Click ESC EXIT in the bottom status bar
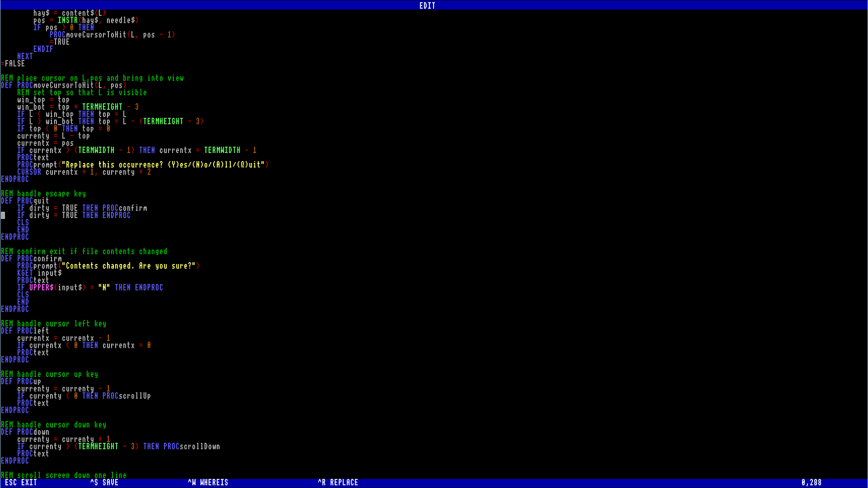 click(21, 483)
